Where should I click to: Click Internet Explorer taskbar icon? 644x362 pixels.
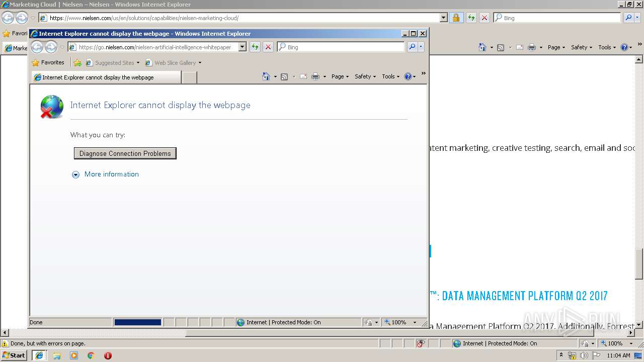point(39,355)
